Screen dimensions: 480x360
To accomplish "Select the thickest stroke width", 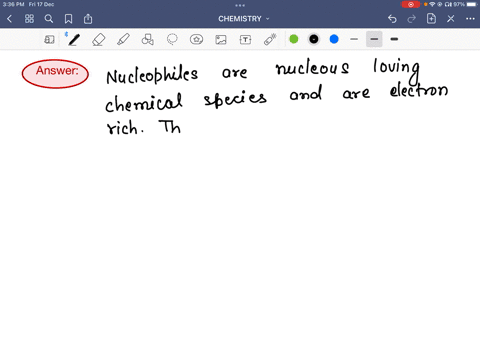I will (394, 39).
